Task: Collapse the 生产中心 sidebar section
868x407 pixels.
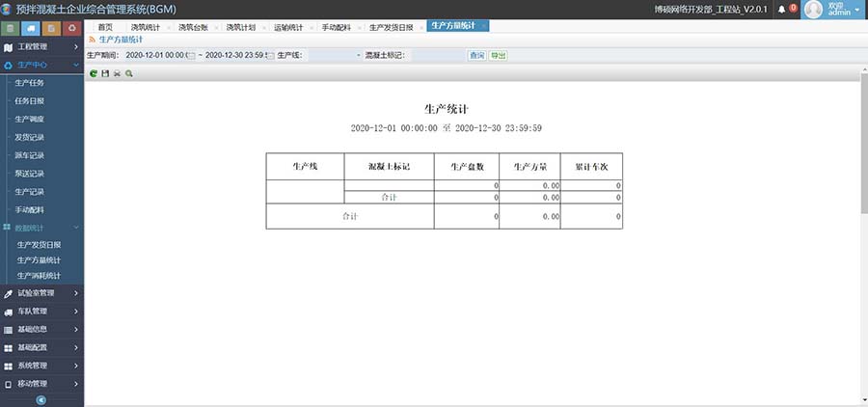Action: click(x=41, y=65)
